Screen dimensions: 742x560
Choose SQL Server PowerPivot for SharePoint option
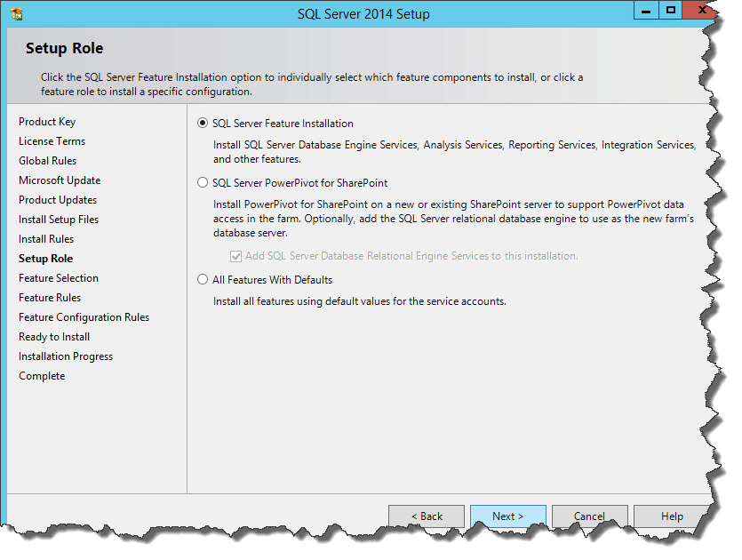203,183
